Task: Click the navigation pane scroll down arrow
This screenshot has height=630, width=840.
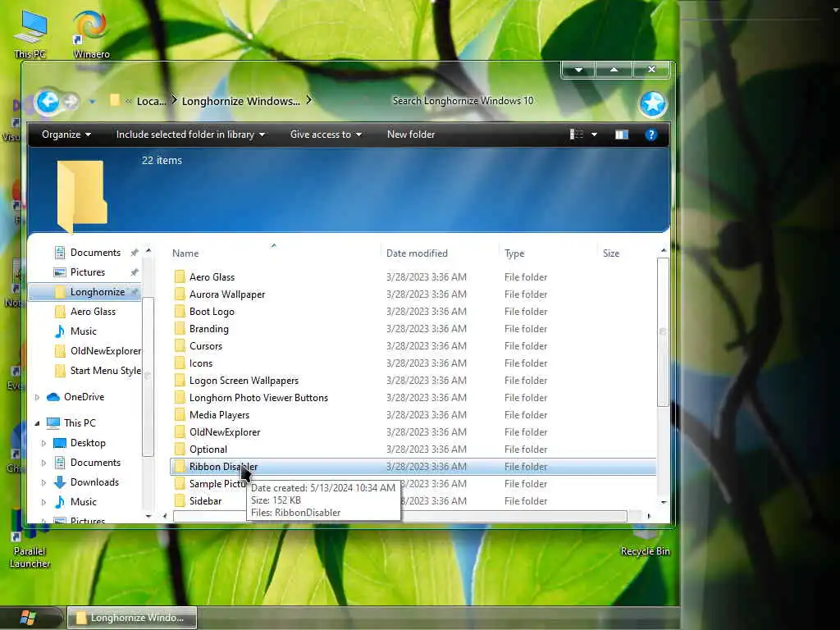Action: [x=148, y=516]
